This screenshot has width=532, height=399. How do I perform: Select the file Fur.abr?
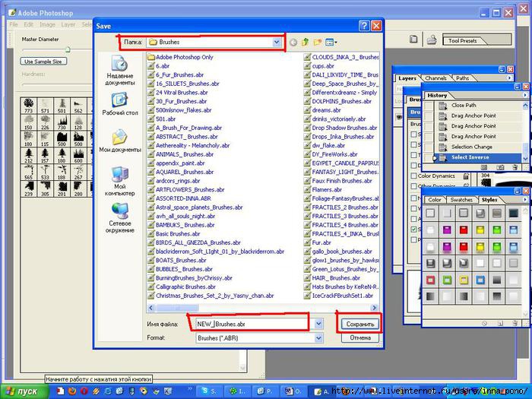coord(318,242)
